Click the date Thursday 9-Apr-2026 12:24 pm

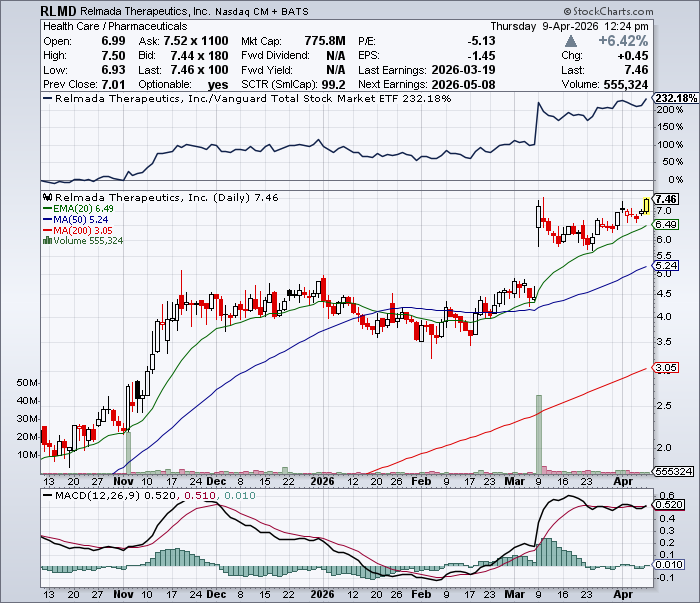(570, 26)
